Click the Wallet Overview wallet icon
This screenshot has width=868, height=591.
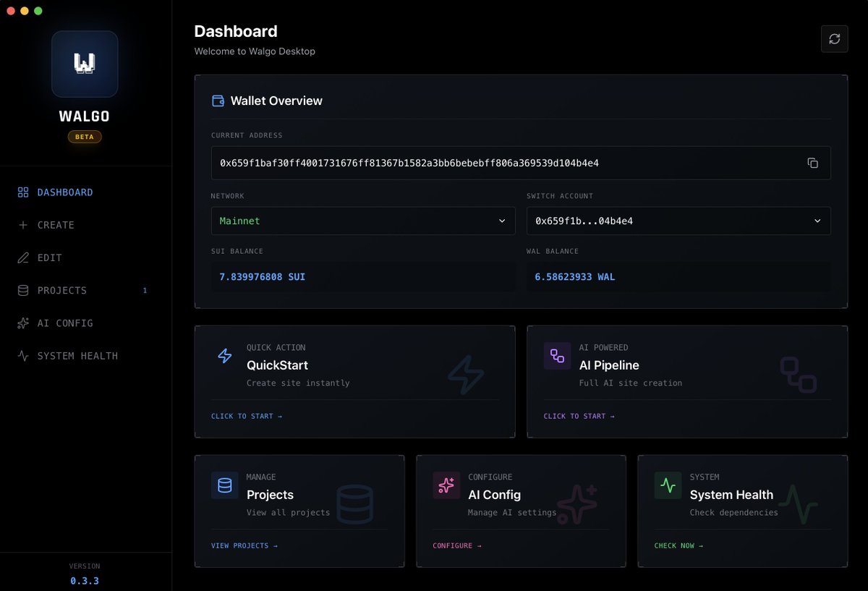pyautogui.click(x=218, y=101)
